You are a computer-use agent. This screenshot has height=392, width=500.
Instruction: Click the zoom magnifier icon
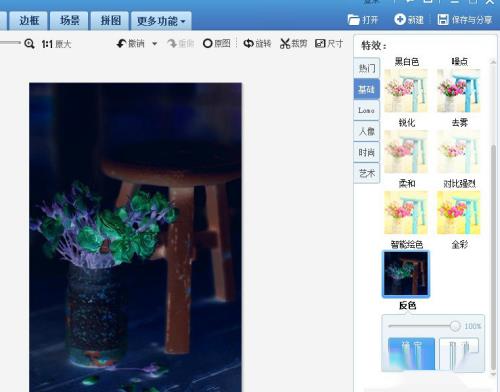click(29, 44)
